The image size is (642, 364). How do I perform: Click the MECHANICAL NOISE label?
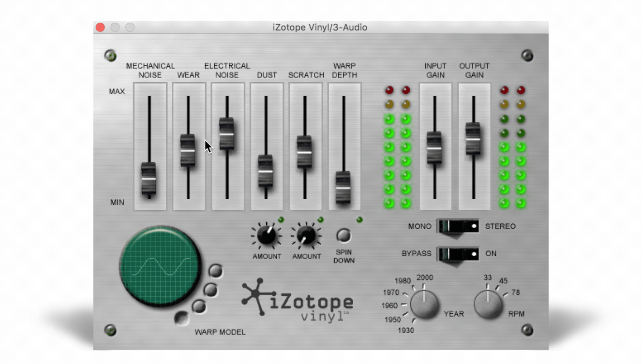click(150, 71)
